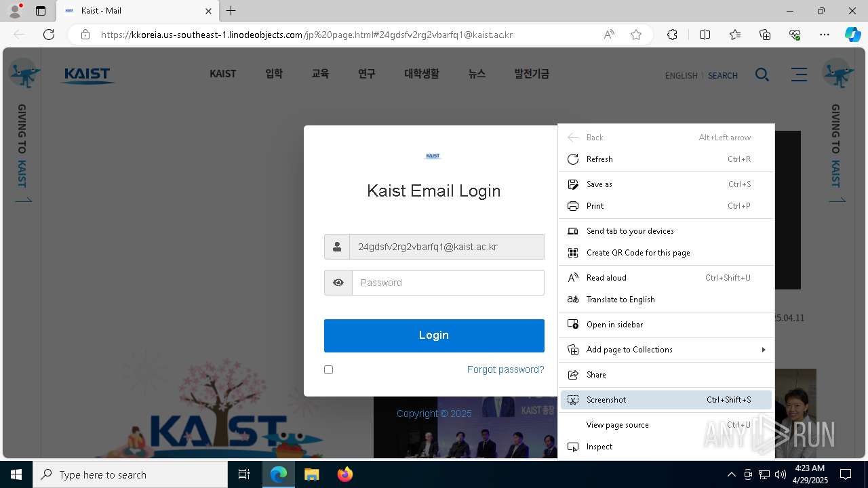Choose Send tab to your devices
This screenshot has height=488, width=868.
click(666, 231)
